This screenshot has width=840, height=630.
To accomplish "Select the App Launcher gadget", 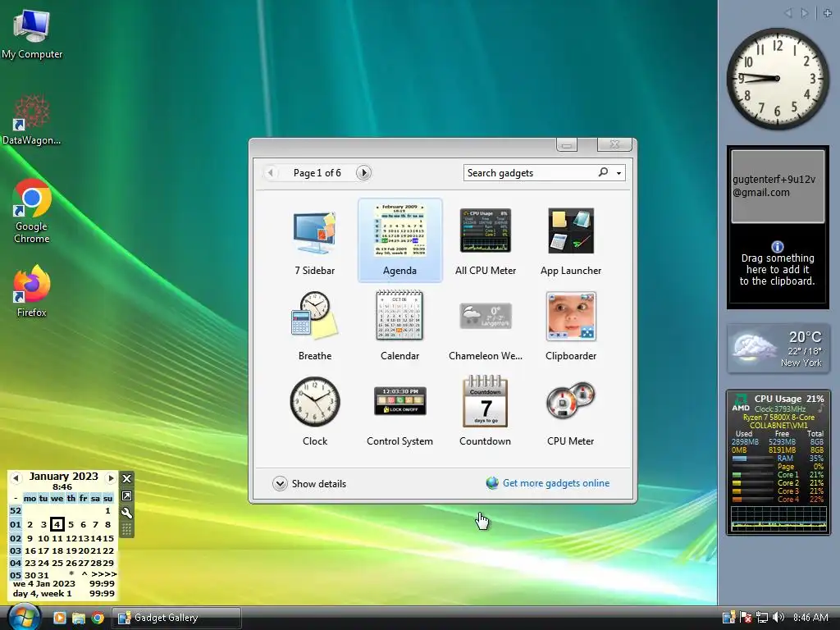I will [571, 242].
